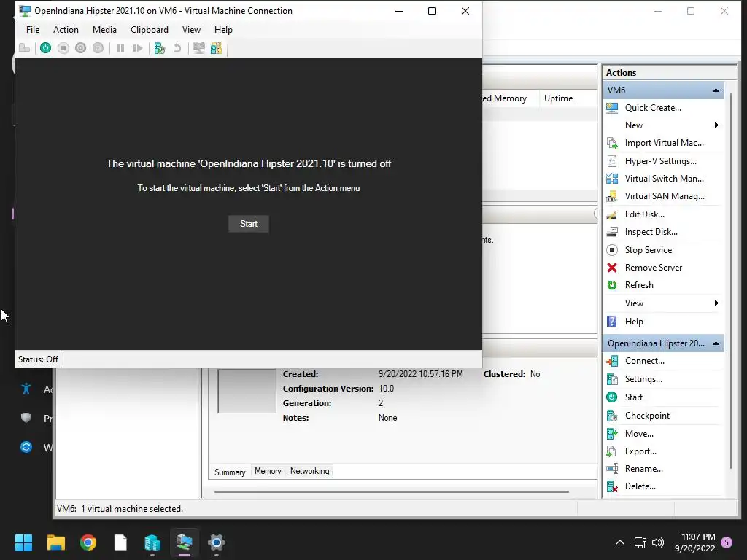747x560 pixels.
Task: Click the Reset toolbar icon
Action: (138, 48)
